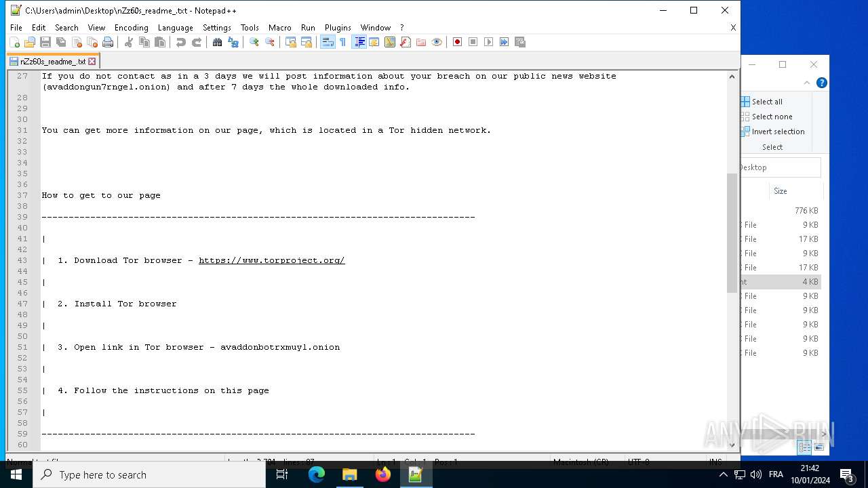
Task: Toggle the indent guide toolbar icon
Action: coord(359,42)
